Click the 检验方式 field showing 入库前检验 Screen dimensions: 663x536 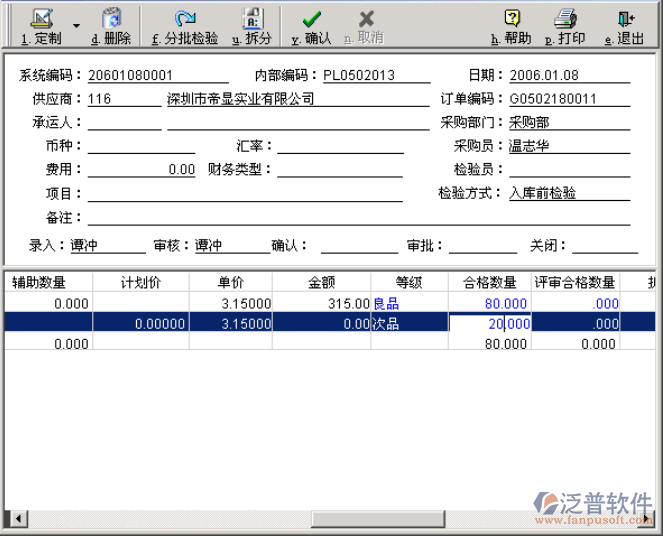pyautogui.click(x=568, y=194)
